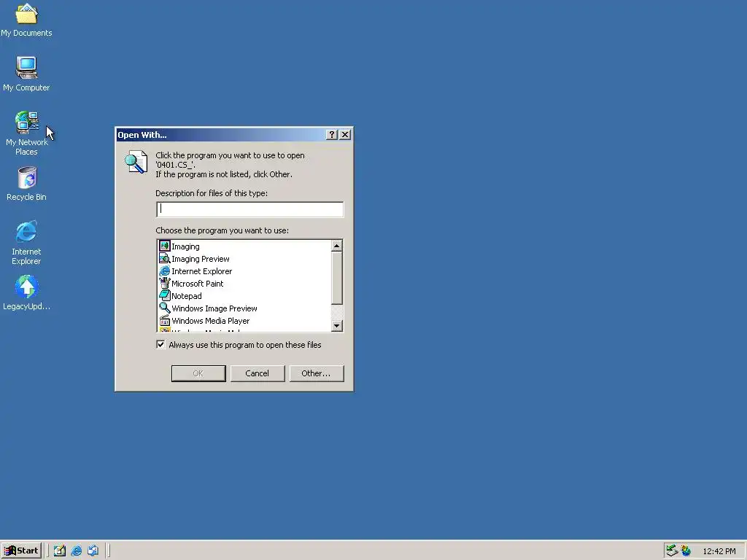
Task: Select "Internet Explorer" text in program list
Action: click(x=202, y=271)
